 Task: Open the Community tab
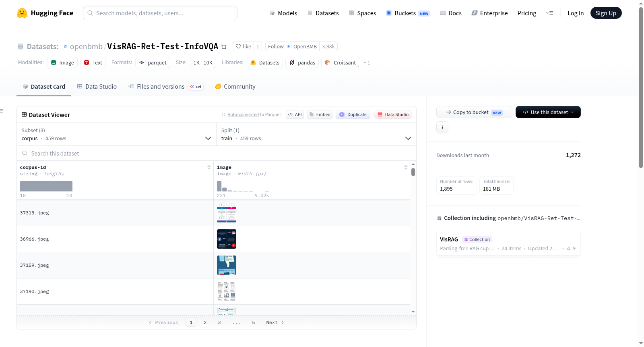(235, 86)
